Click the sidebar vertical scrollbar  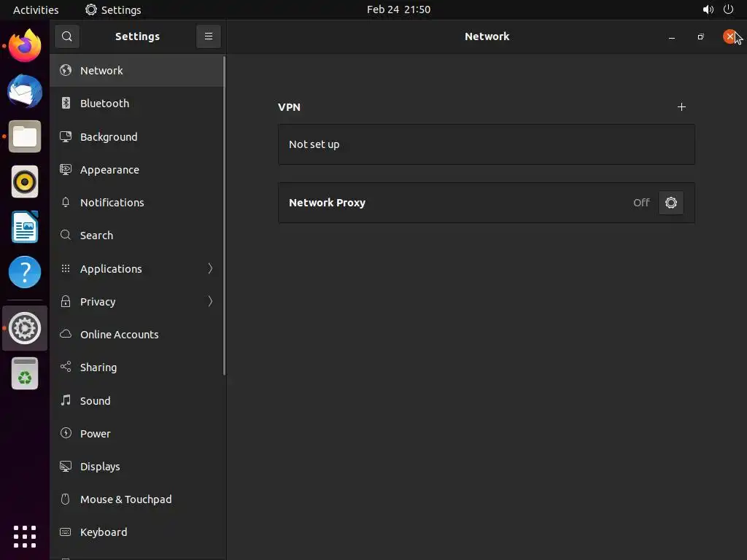[225, 219]
